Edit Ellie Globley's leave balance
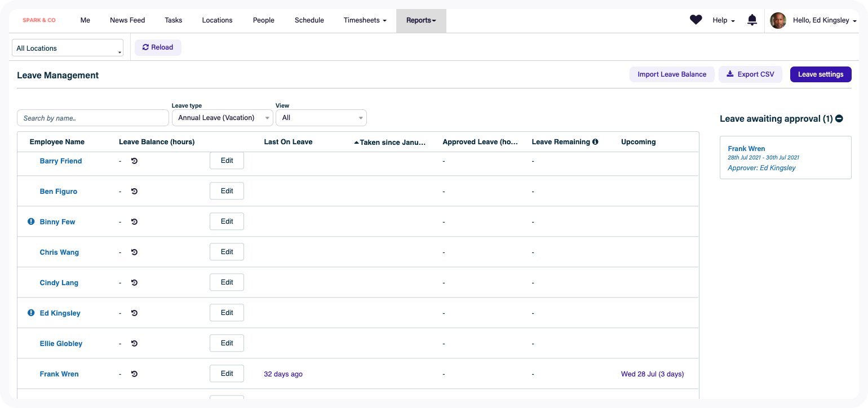This screenshot has width=868, height=408. point(227,343)
